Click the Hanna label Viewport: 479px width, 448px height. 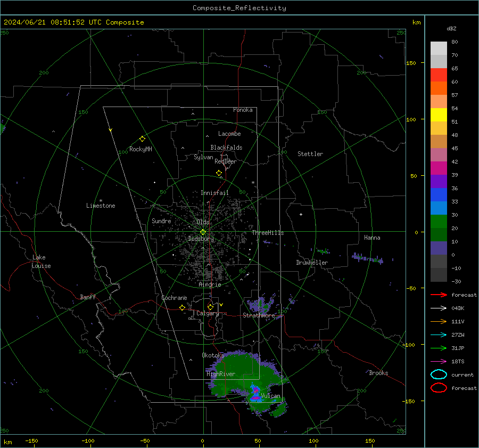click(372, 238)
